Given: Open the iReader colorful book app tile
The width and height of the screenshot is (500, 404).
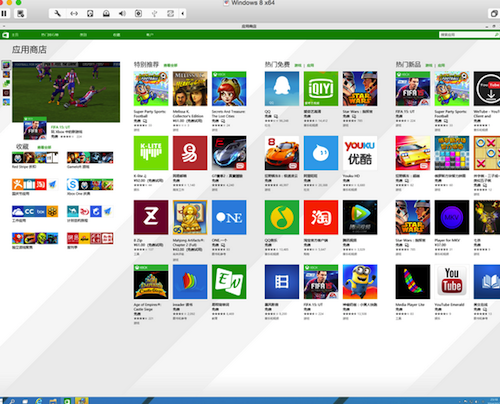Looking at the screenshot, I should [190, 282].
